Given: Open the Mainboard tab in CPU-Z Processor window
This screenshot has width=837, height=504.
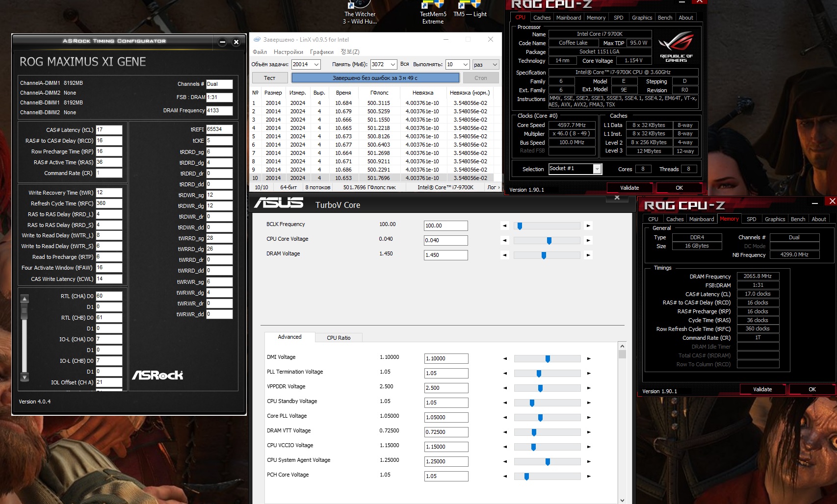Looking at the screenshot, I should (569, 18).
